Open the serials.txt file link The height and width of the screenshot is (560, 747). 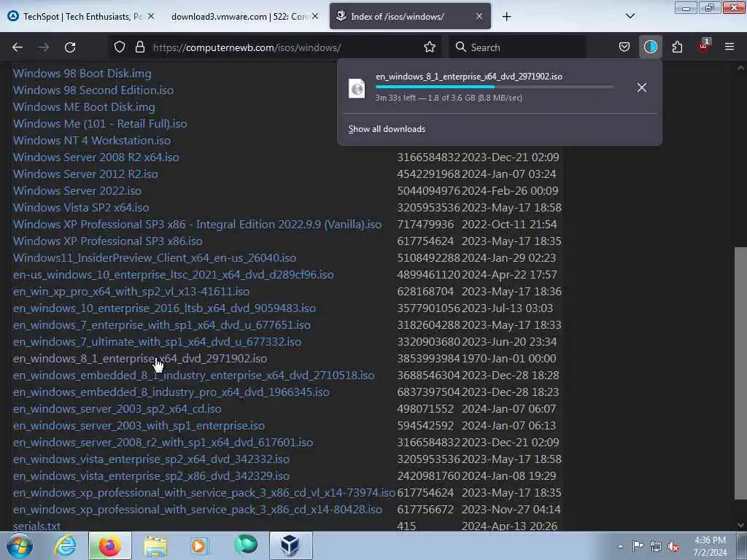coord(36,526)
